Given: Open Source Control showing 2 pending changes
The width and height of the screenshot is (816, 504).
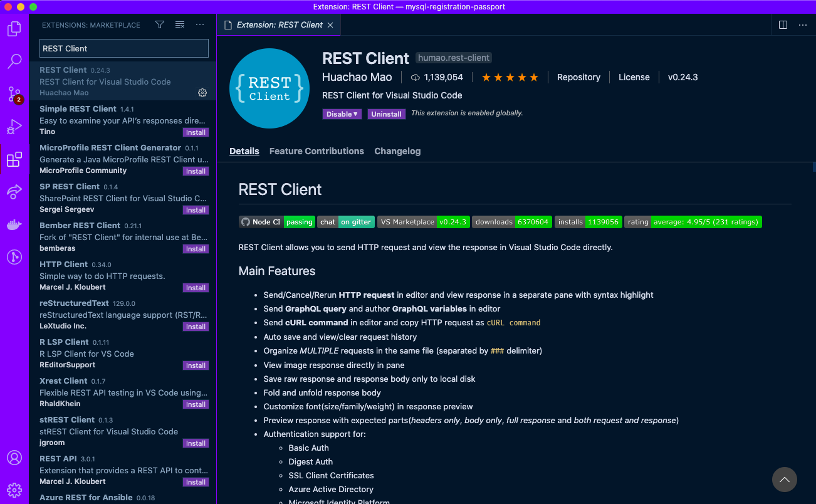Looking at the screenshot, I should coord(14,94).
